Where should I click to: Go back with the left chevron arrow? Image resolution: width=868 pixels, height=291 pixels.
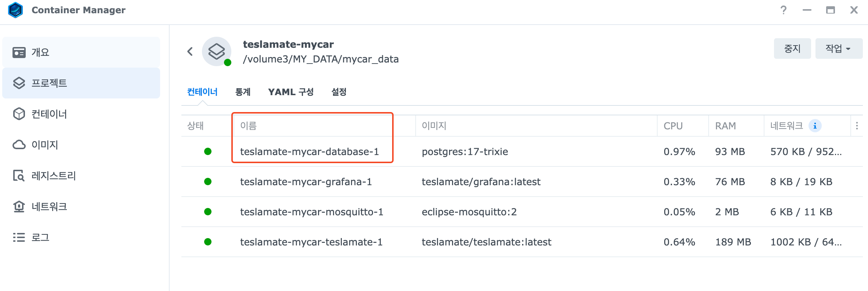(190, 51)
